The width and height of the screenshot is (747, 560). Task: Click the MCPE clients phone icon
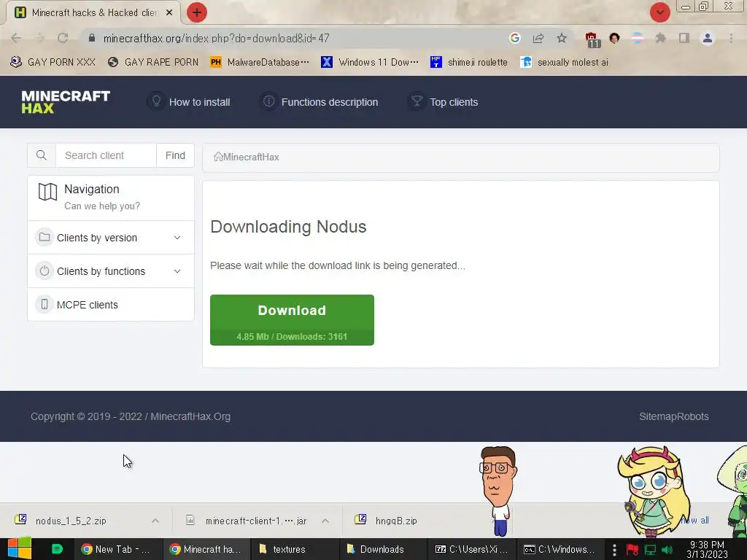[44, 305]
